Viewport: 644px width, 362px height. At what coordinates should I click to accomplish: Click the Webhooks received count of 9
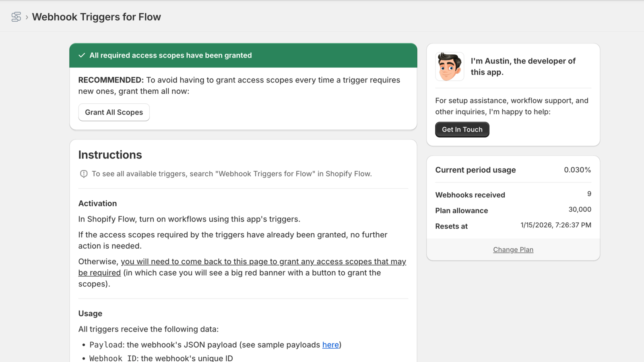pyautogui.click(x=589, y=193)
